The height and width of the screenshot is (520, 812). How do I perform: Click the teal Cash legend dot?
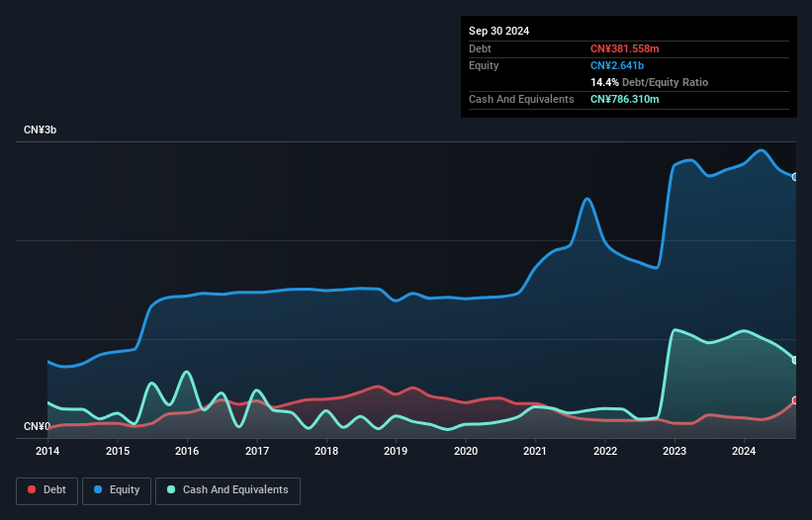171,489
